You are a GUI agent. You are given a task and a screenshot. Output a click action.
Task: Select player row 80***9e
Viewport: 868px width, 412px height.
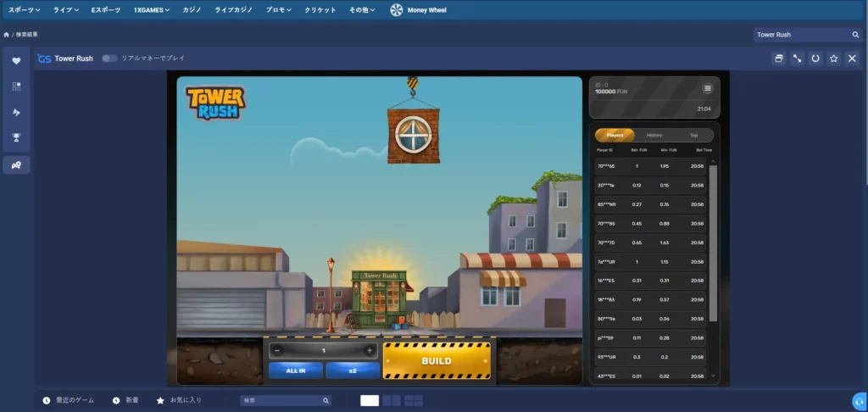pos(650,319)
